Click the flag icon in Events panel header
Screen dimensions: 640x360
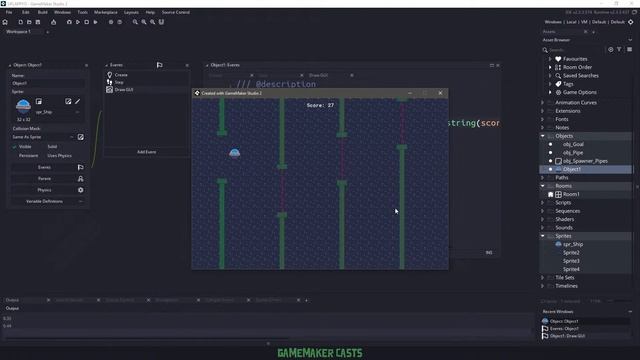tap(160, 65)
